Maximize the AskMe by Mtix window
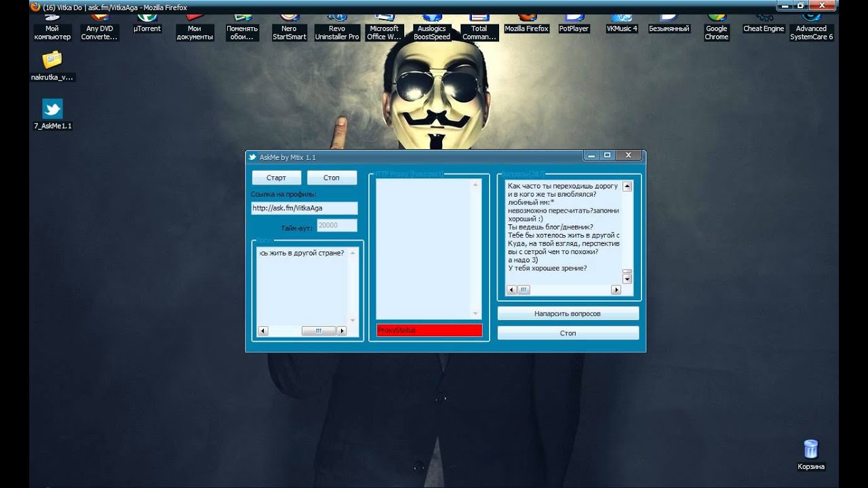The image size is (868, 488). point(608,155)
